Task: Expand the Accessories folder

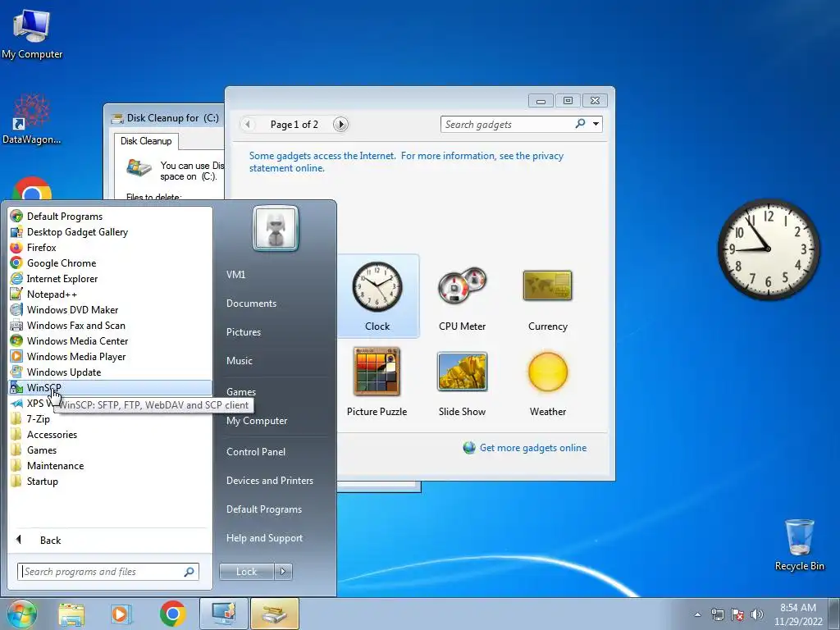Action: (111, 435)
